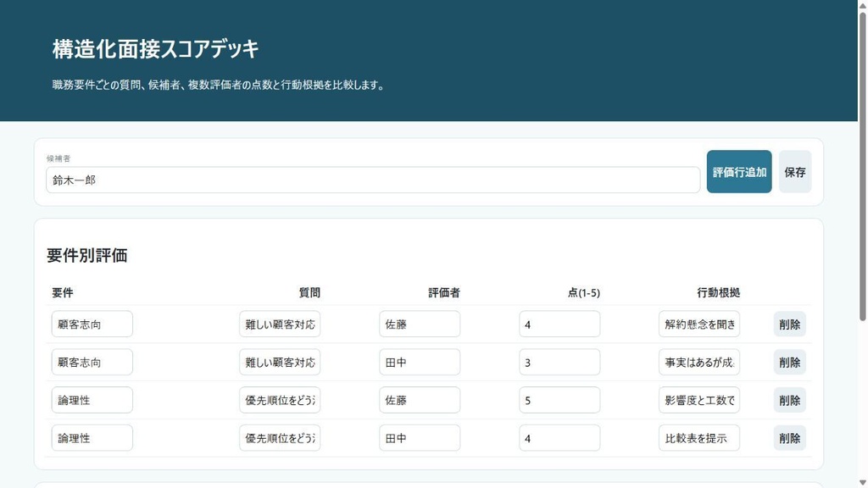Viewport: 868px width, 488px height.
Task: Edit the 要件 field in the 田中 顧客志向 row
Action: [92, 363]
